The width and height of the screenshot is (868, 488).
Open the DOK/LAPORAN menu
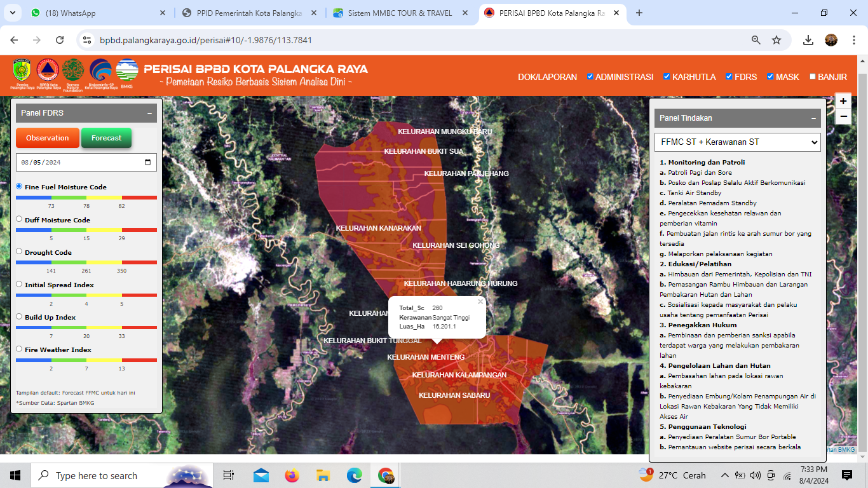coord(547,77)
